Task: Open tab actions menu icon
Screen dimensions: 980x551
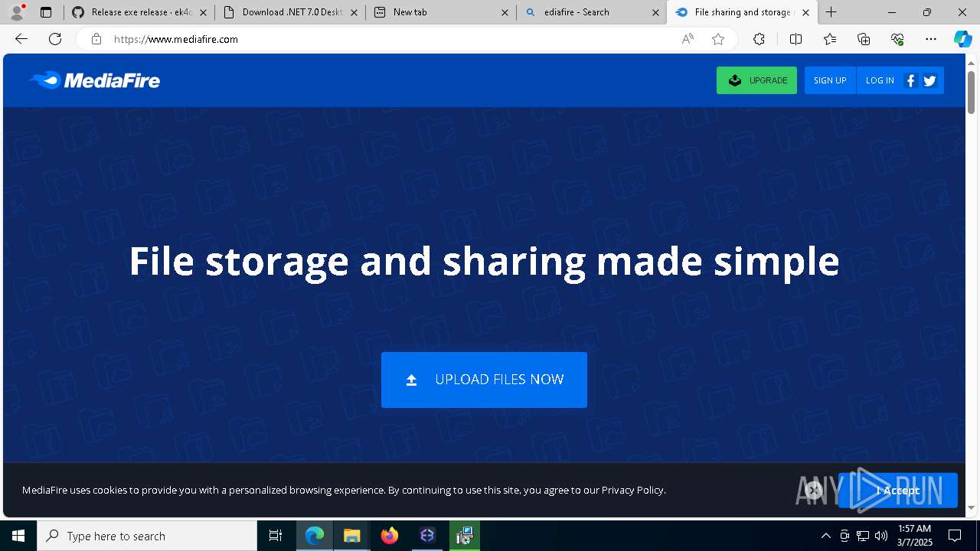Action: click(46, 12)
